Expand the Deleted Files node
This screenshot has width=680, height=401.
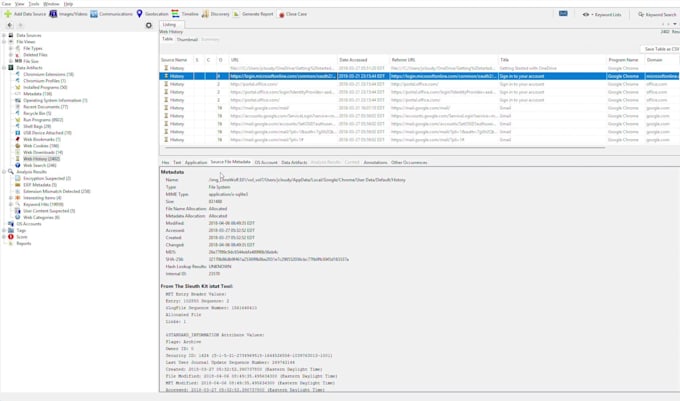pos(11,55)
